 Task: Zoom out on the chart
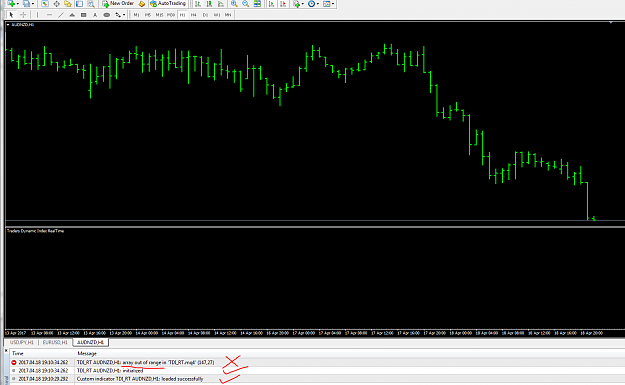(246, 4)
